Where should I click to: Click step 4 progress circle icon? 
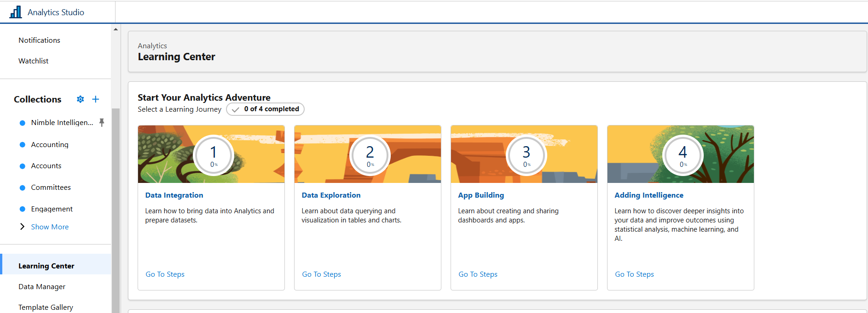(x=683, y=155)
